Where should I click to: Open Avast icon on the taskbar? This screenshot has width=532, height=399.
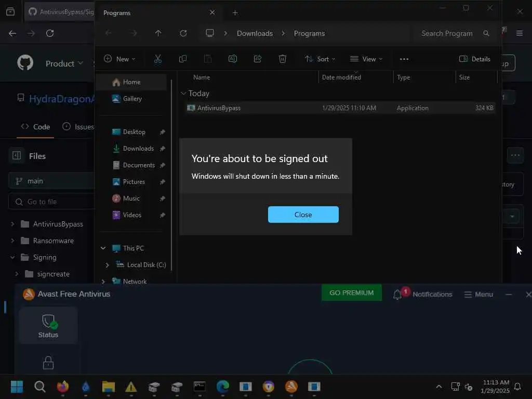[291, 387]
